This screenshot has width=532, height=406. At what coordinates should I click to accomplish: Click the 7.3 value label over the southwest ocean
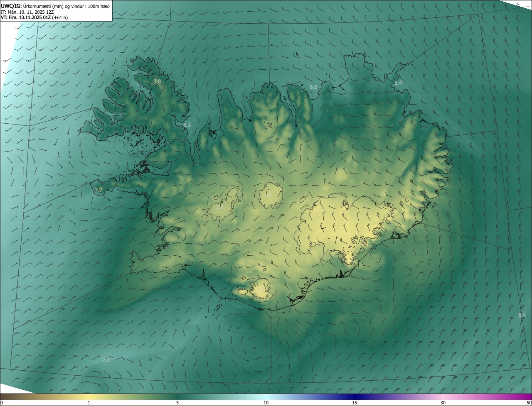(106, 360)
